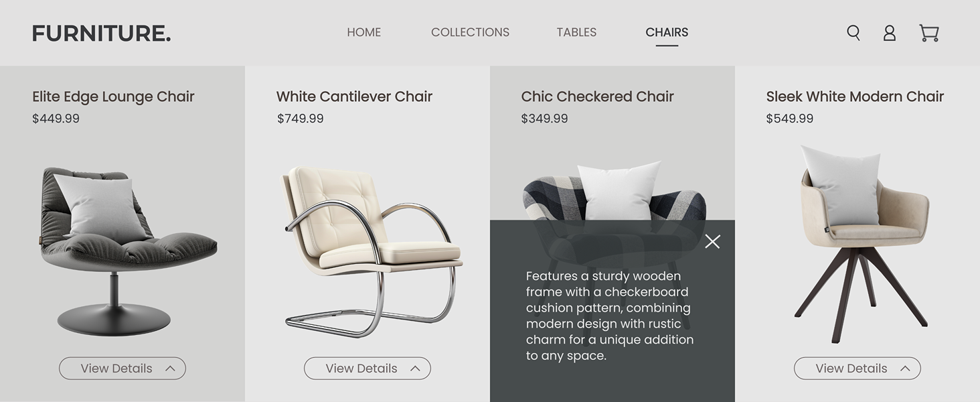Click the Chic Checkered Chair title

pyautogui.click(x=597, y=96)
